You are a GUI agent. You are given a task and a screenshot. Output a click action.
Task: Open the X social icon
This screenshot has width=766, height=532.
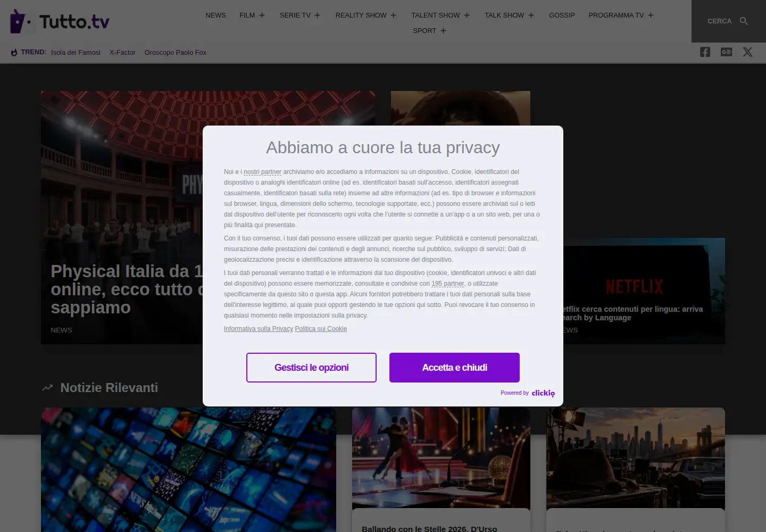[747, 52]
